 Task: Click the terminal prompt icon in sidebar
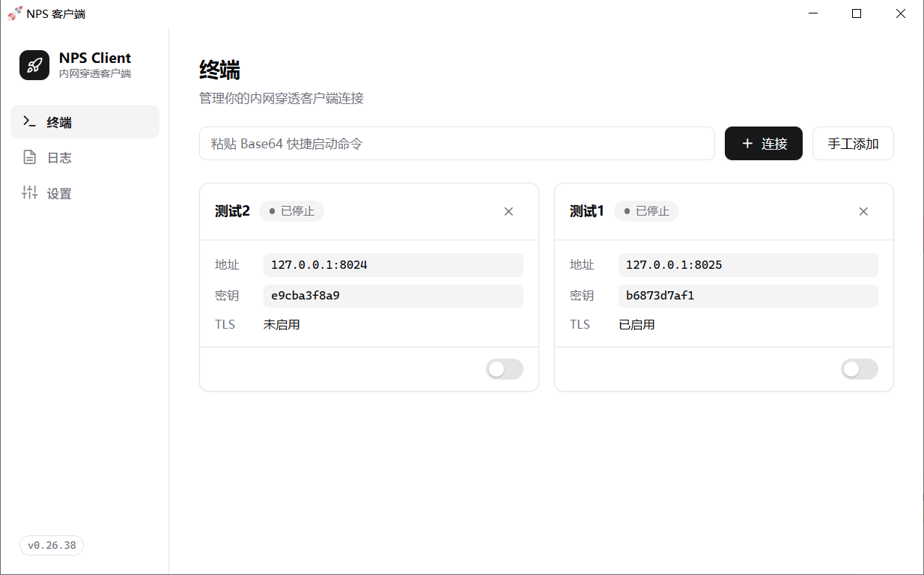pyautogui.click(x=30, y=121)
